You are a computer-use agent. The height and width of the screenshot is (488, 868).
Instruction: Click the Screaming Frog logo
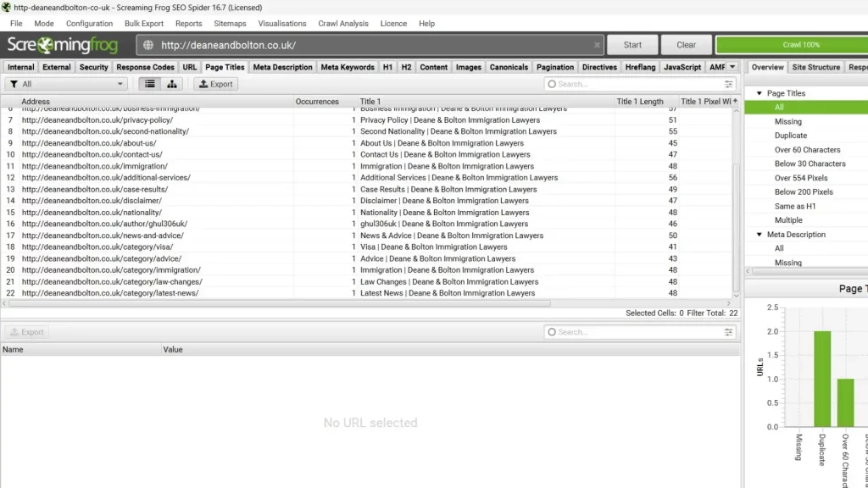coord(62,45)
